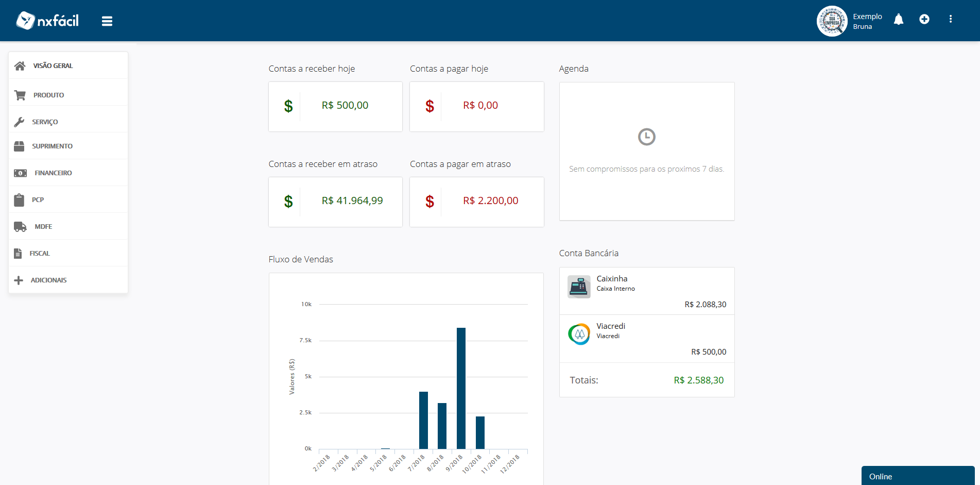Open the Produto section from the sidebar
980x485 pixels.
pos(48,95)
